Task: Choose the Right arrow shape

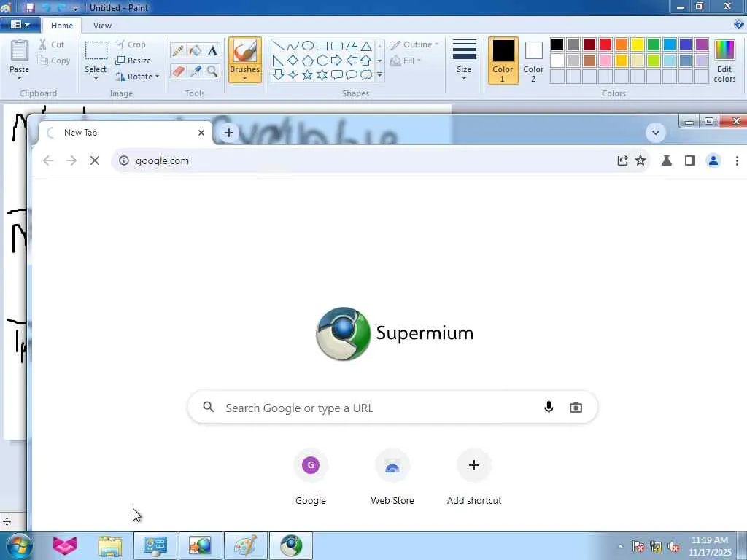Action: point(337,61)
